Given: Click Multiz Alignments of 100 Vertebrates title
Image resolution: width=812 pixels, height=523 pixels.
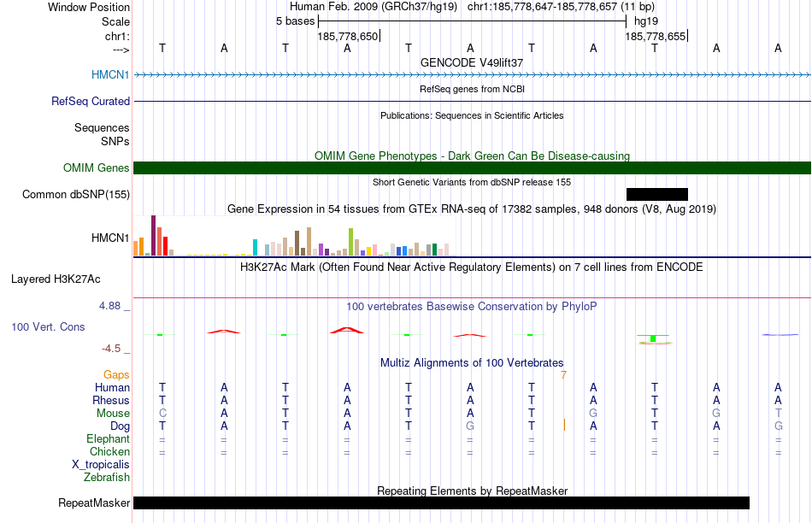Looking at the screenshot, I should click(x=472, y=363).
